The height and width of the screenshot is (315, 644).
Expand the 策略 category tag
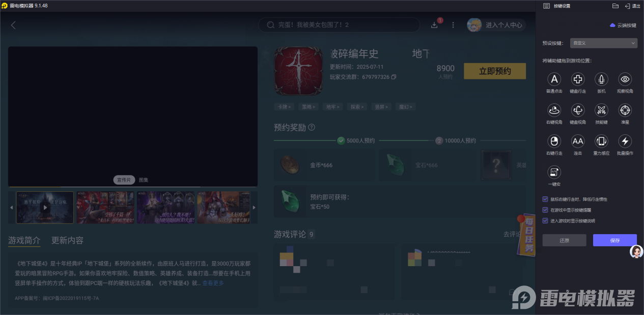[308, 106]
